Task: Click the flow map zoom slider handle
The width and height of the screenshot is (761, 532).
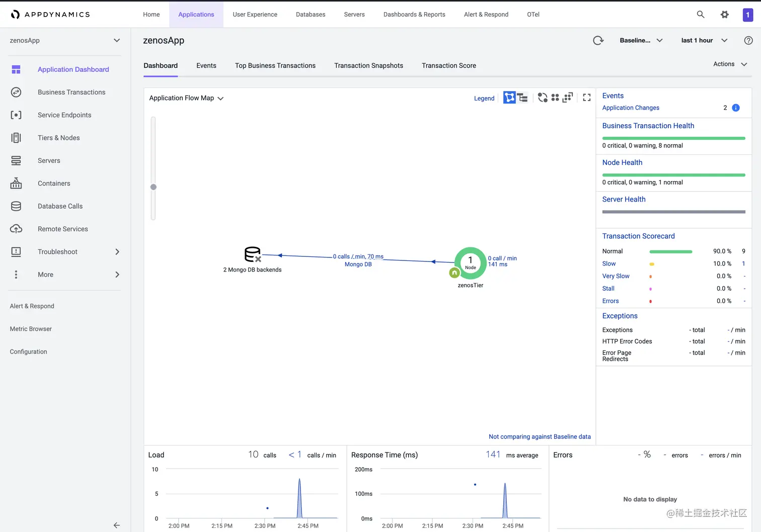Action: pos(154,187)
